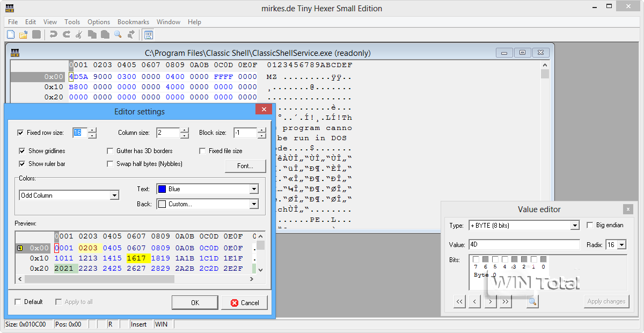This screenshot has height=333, width=644.
Task: Click the Cancel button
Action: tap(244, 303)
